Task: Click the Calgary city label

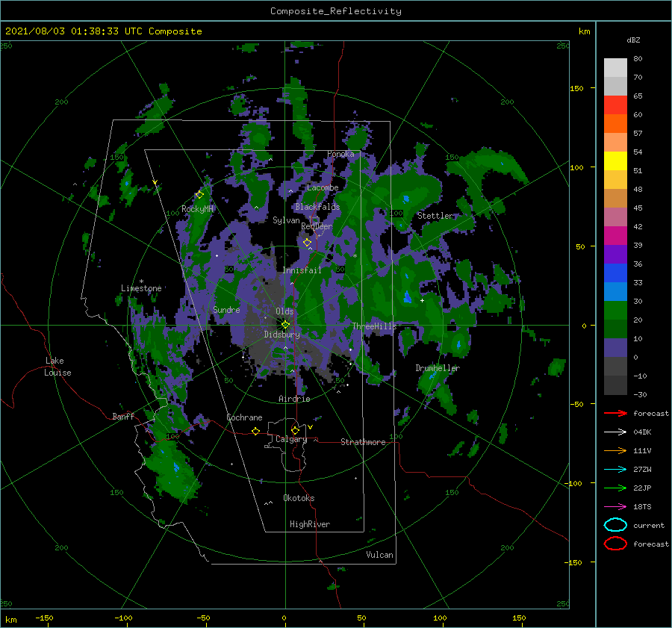Action: point(291,439)
